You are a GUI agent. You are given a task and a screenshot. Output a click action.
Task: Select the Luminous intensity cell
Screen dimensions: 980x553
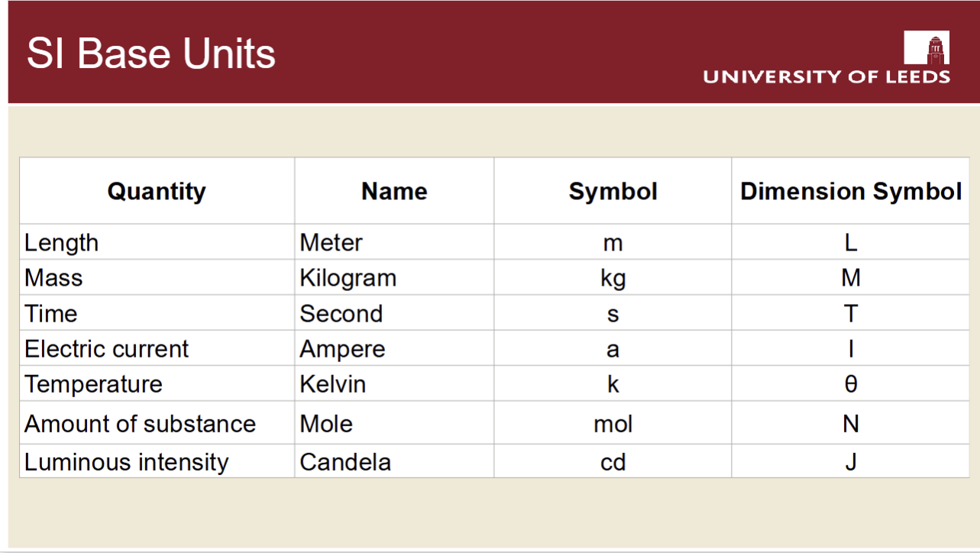(157, 461)
